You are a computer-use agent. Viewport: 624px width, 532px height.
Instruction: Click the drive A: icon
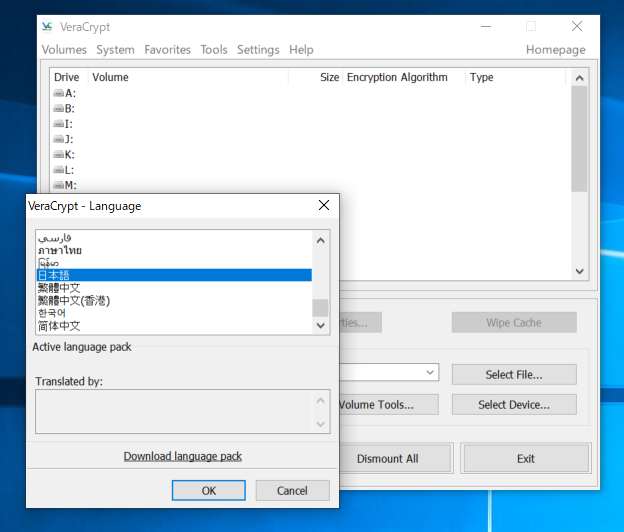point(58,93)
